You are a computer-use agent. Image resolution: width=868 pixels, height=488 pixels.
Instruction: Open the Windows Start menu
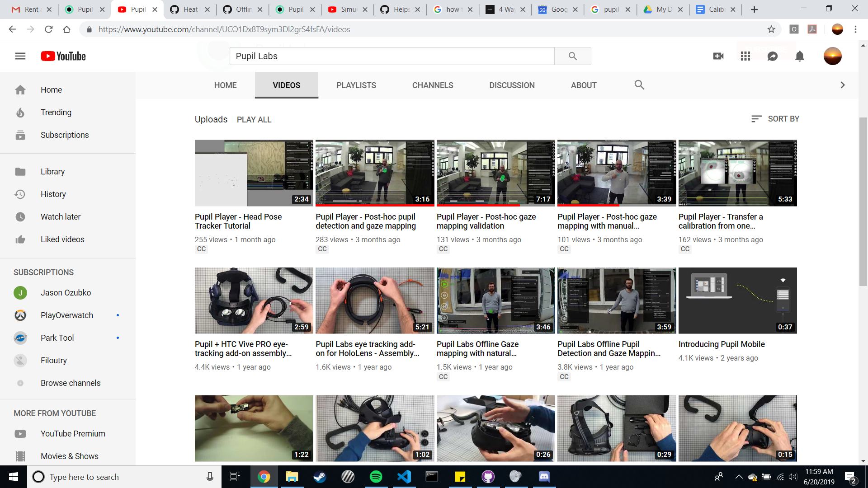point(14,477)
